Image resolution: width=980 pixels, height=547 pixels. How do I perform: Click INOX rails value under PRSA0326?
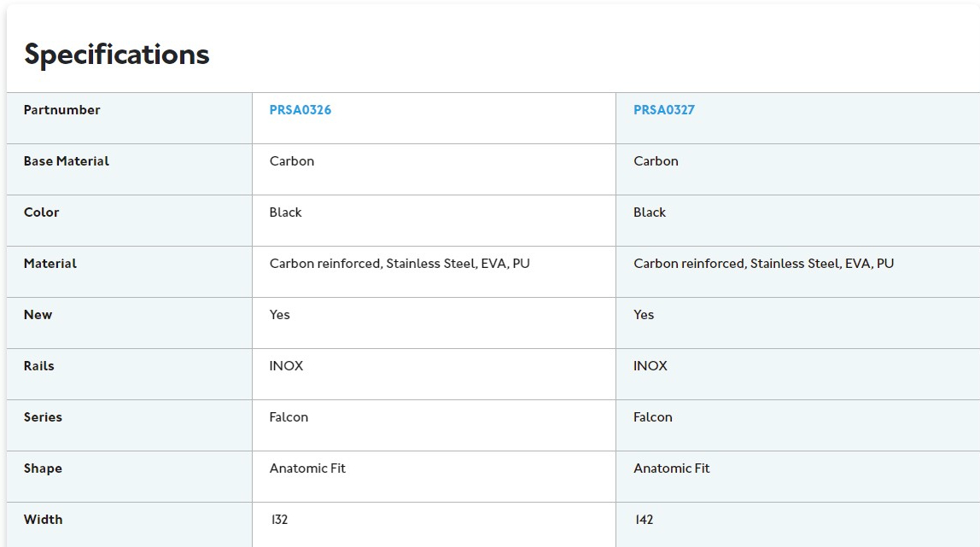point(287,366)
